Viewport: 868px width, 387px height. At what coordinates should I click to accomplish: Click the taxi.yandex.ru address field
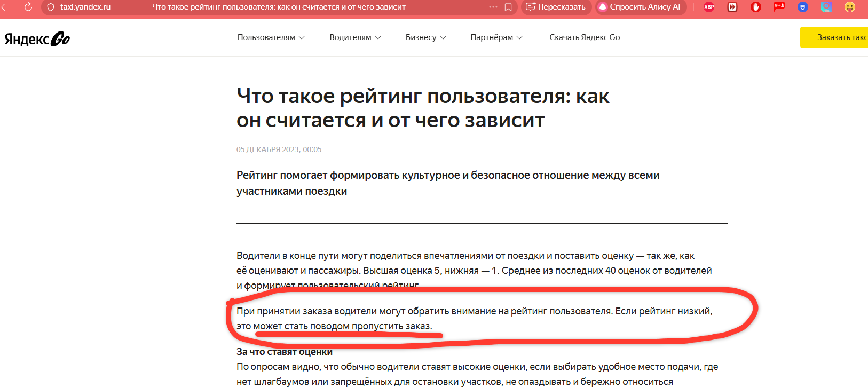(x=85, y=7)
